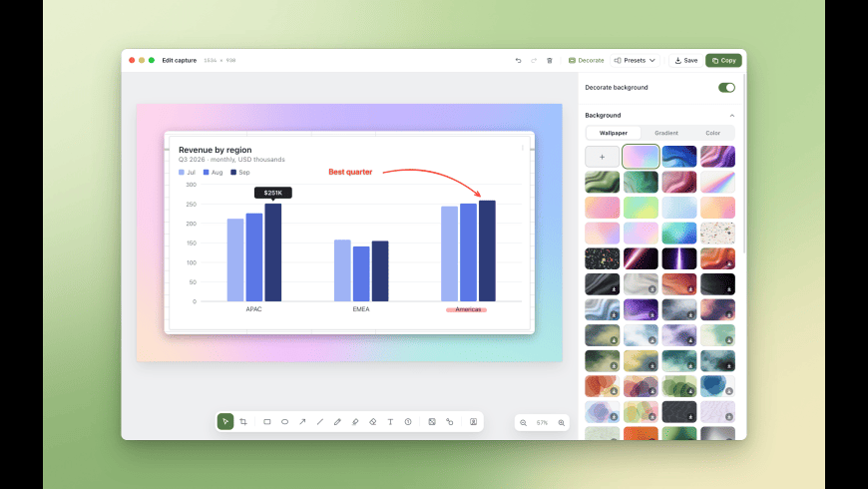
Task: Redo the last undone edit
Action: [x=534, y=60]
